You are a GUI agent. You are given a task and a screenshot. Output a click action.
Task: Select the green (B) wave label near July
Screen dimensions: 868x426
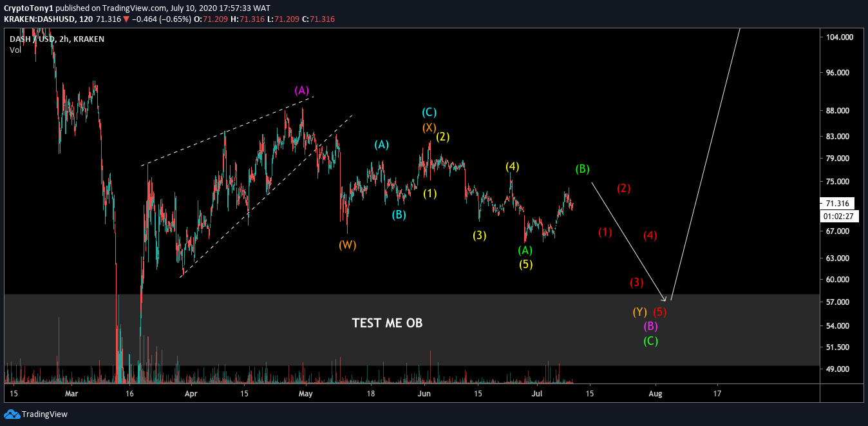(x=581, y=169)
